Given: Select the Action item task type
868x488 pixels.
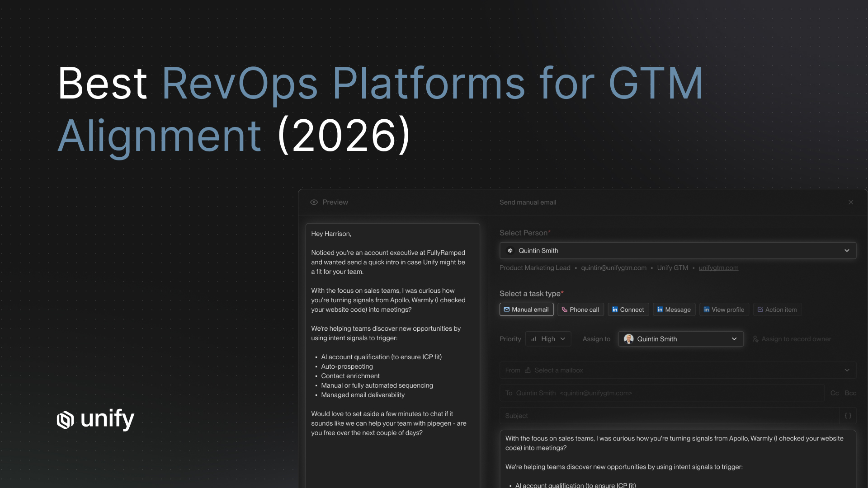Looking at the screenshot, I should pos(777,310).
